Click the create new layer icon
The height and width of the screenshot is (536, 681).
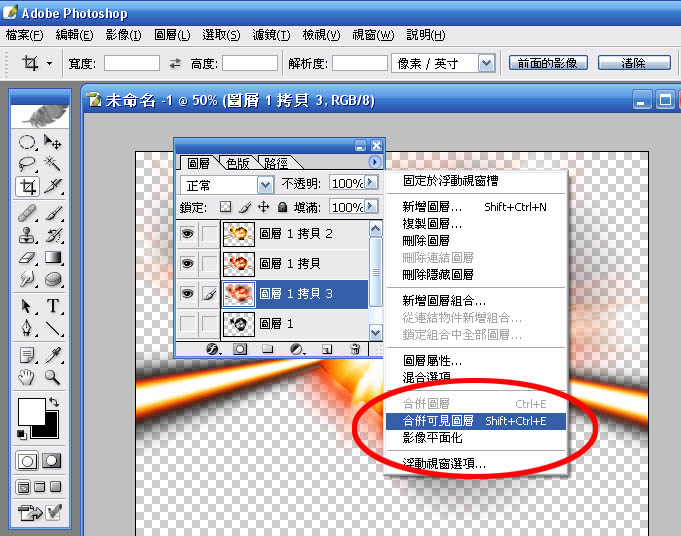[x=326, y=349]
